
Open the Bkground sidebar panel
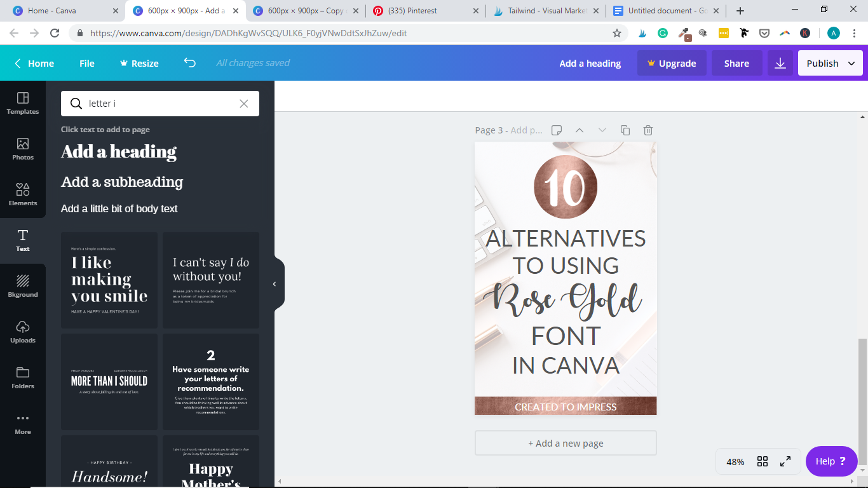[23, 287]
